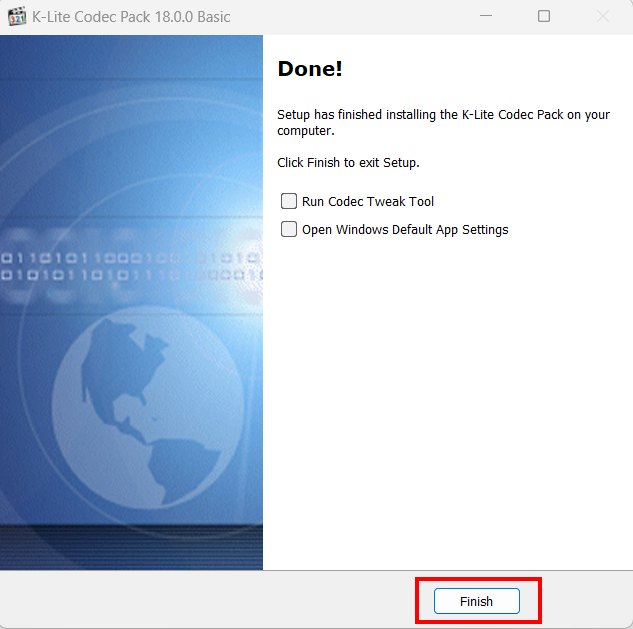Click the 'K-Lite Codec Pack 18.0.0 Basic' title
This screenshot has height=629, width=633.
131,17
